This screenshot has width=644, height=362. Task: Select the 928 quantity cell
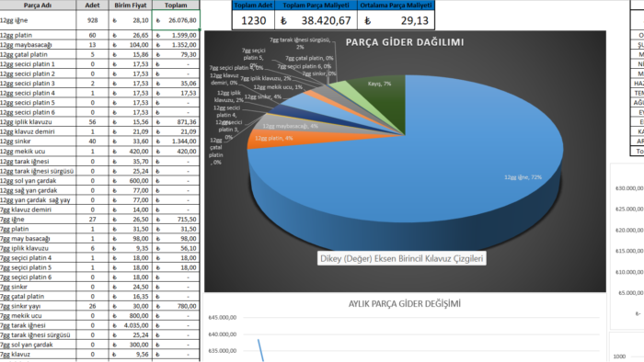point(92,20)
